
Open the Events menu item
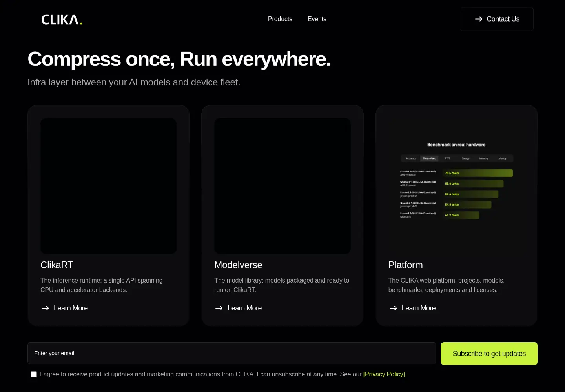point(317,19)
